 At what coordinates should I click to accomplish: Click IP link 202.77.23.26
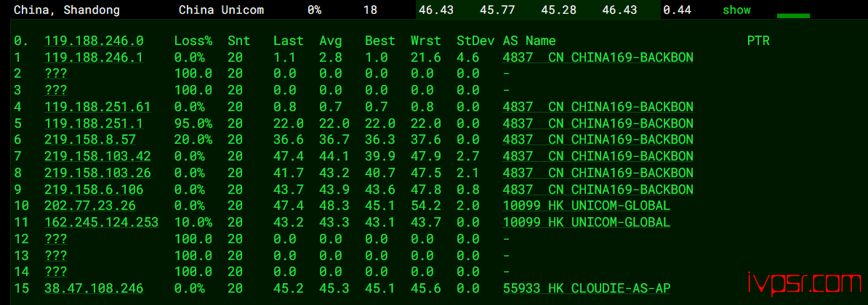[x=90, y=206]
